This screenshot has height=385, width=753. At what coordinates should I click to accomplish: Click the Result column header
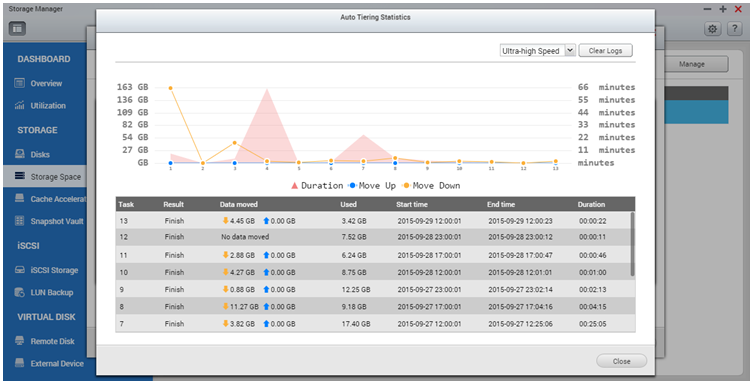(173, 204)
